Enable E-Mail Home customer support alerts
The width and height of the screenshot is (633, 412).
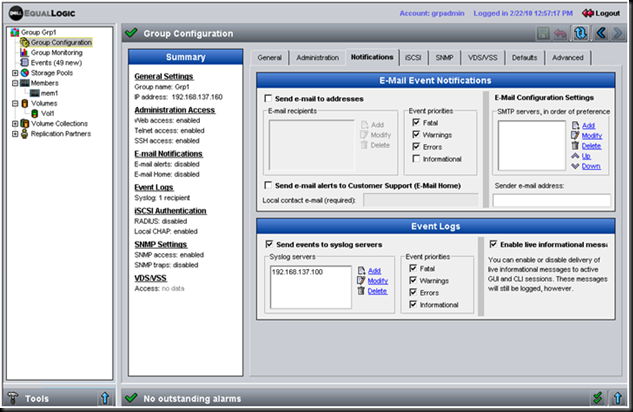point(268,185)
